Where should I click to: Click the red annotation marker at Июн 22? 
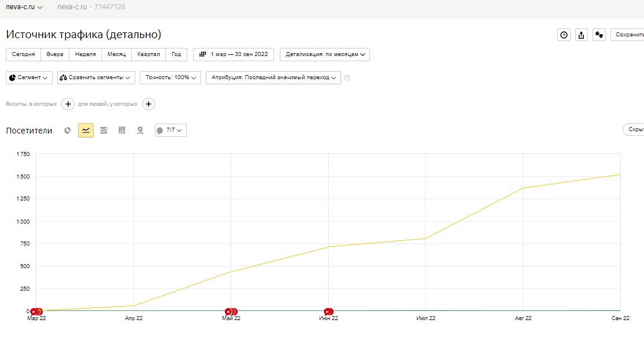(x=328, y=311)
